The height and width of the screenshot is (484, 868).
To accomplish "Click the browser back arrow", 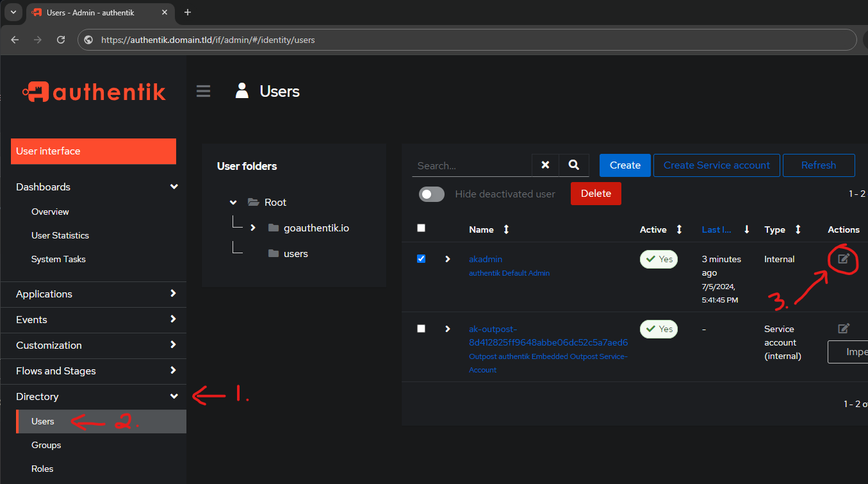I will tap(15, 40).
